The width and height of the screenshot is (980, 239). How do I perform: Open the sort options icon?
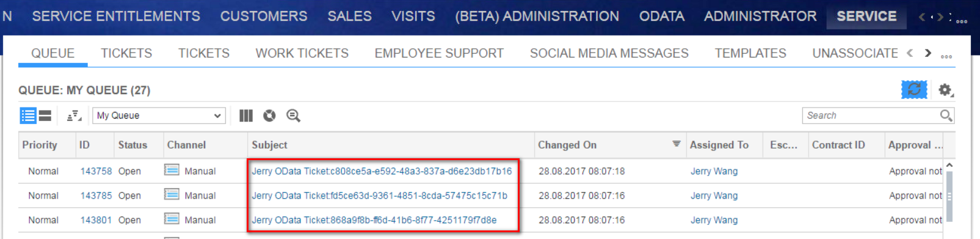click(x=74, y=116)
